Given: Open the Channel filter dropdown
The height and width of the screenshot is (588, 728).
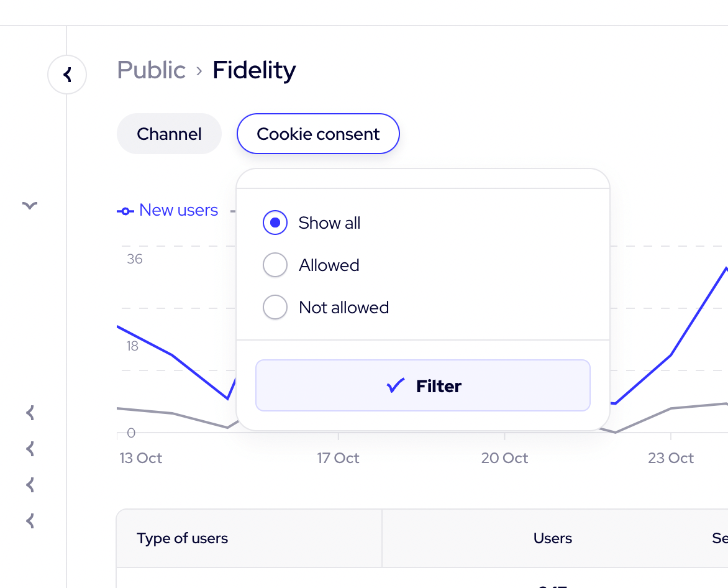Looking at the screenshot, I should [169, 134].
